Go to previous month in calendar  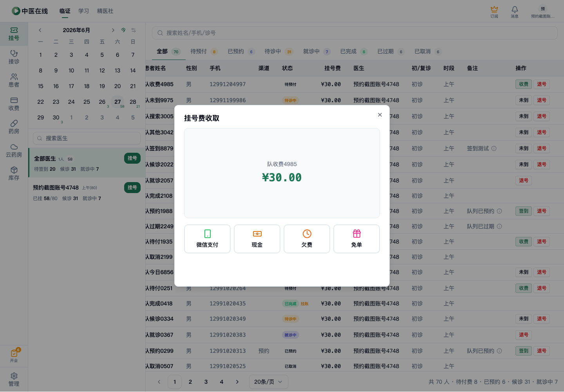point(40,30)
